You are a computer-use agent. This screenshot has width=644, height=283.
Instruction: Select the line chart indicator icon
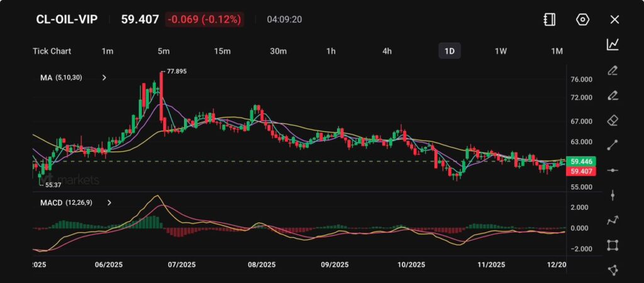tap(613, 45)
